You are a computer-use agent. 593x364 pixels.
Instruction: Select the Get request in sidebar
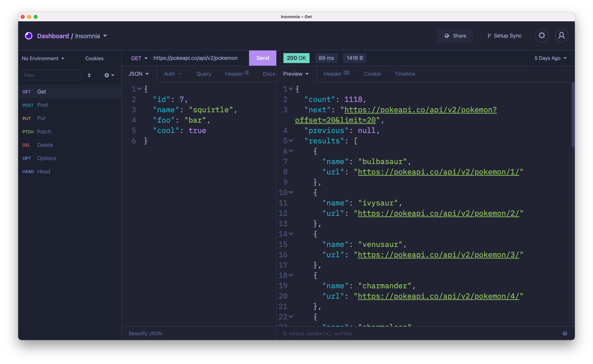[70, 92]
